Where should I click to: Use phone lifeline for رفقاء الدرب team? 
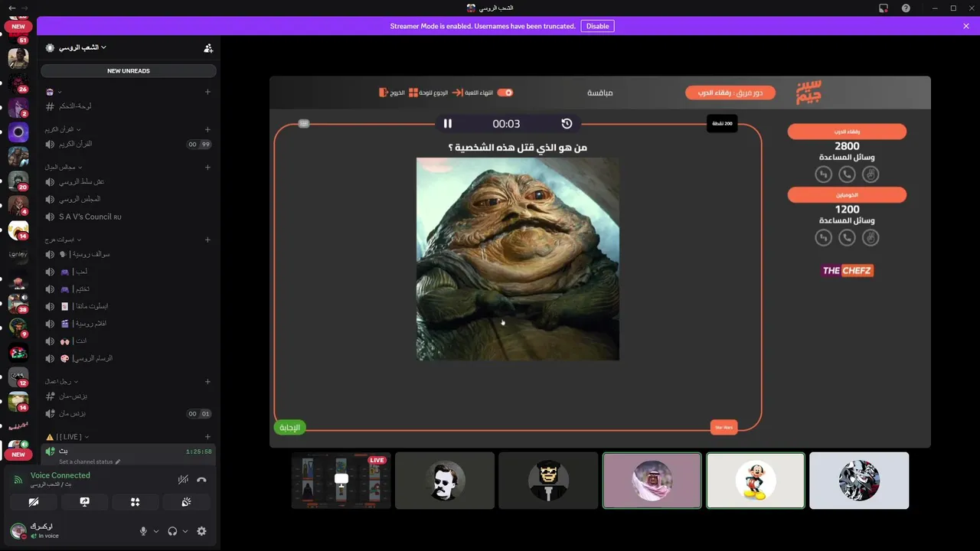coord(847,174)
